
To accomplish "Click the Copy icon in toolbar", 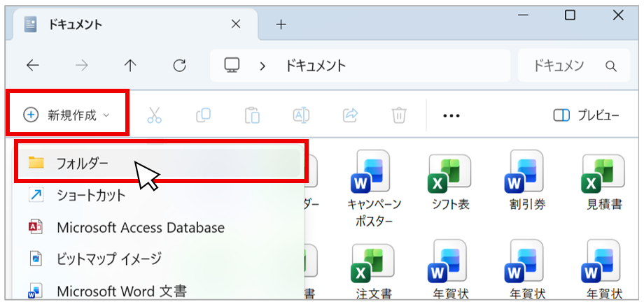I will (204, 115).
